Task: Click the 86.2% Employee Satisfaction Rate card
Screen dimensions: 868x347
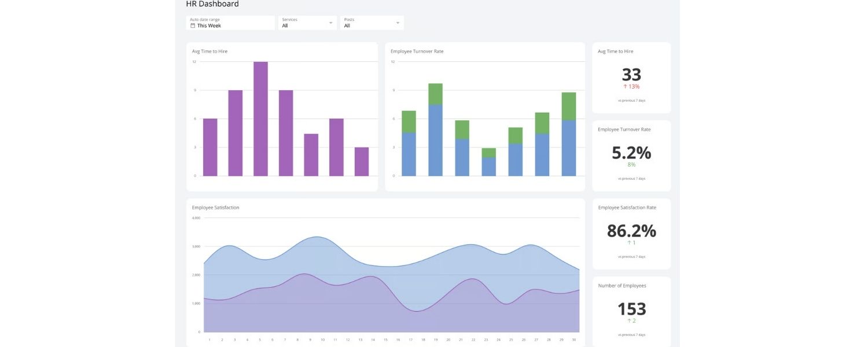Action: click(632, 231)
